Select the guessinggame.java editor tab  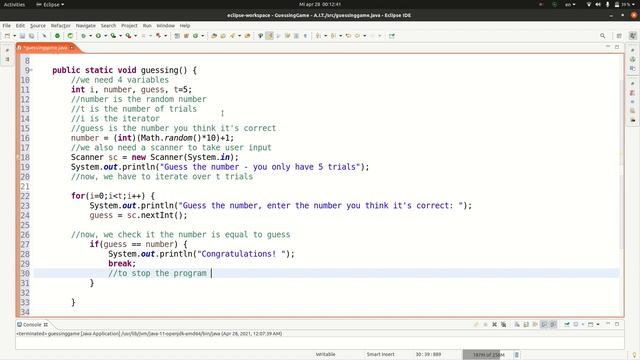[x=45, y=48]
